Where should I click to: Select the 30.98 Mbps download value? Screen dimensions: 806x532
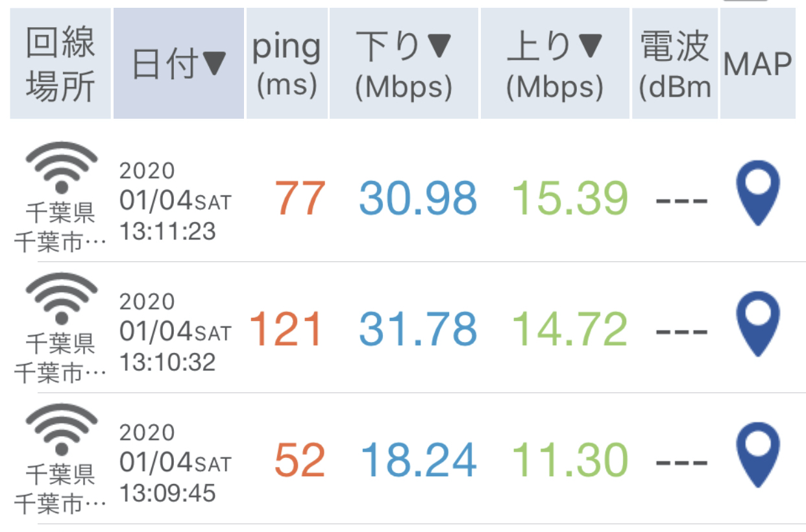coord(418,199)
